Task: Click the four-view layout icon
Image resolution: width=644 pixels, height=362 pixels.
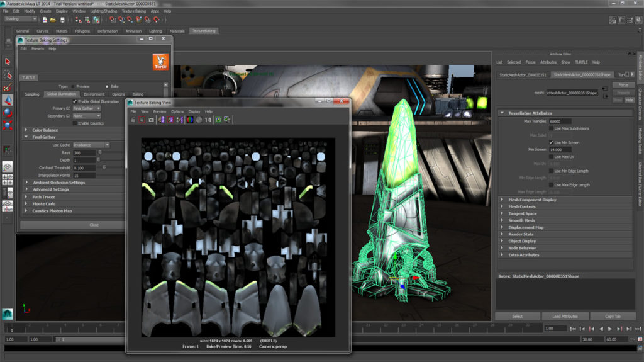Action: pos(8,179)
